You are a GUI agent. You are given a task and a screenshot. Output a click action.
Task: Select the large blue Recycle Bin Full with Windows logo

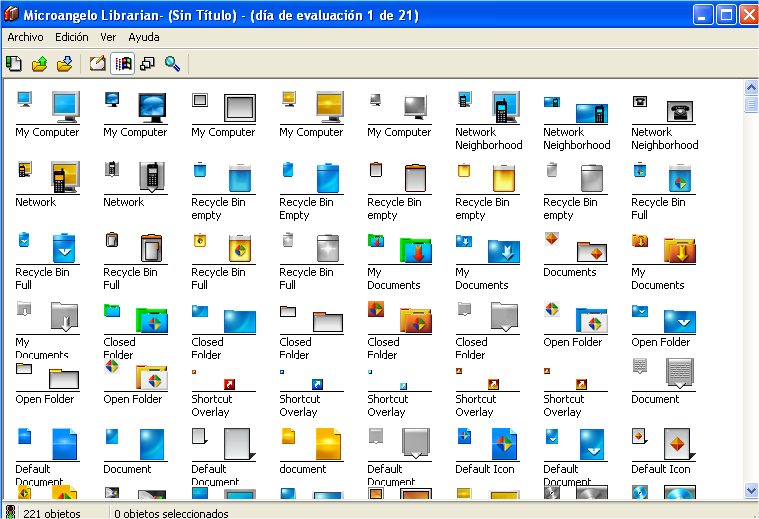680,178
